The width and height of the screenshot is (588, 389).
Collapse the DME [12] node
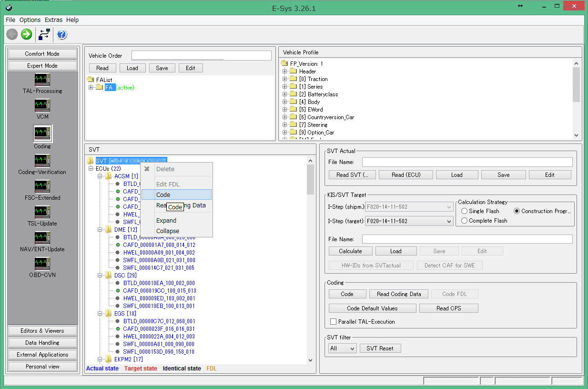click(x=101, y=230)
